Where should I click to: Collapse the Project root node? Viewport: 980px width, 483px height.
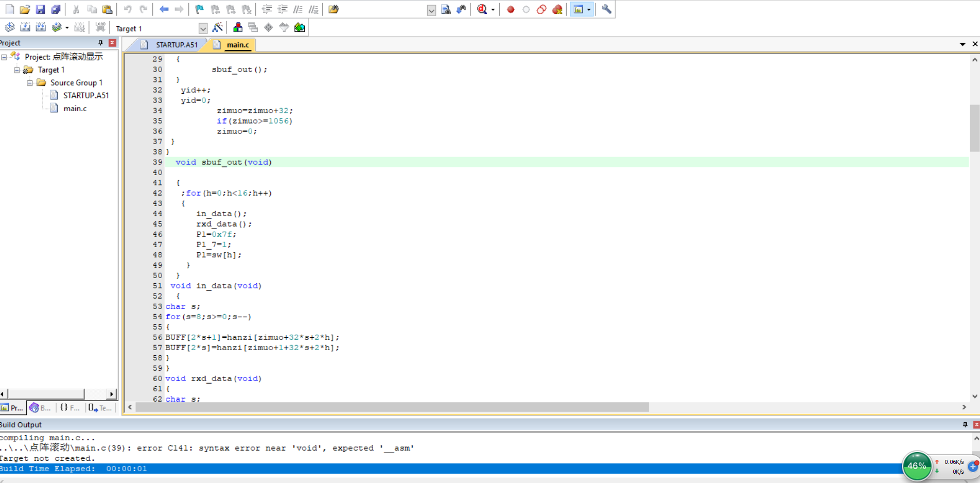click(x=4, y=57)
